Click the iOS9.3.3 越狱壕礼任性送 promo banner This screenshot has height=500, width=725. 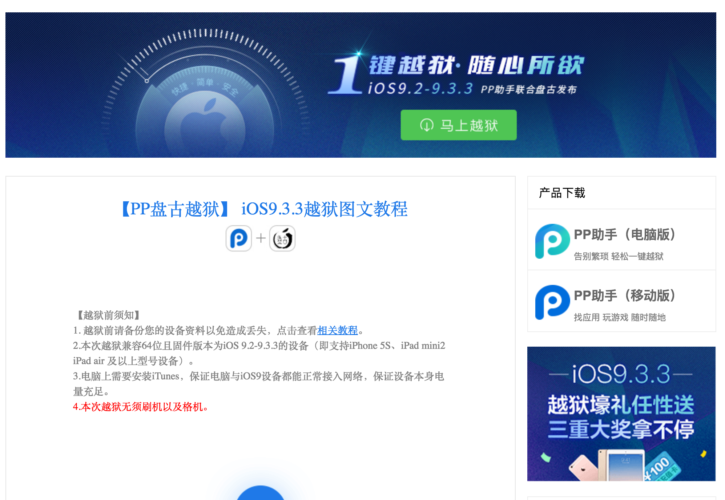click(x=621, y=414)
